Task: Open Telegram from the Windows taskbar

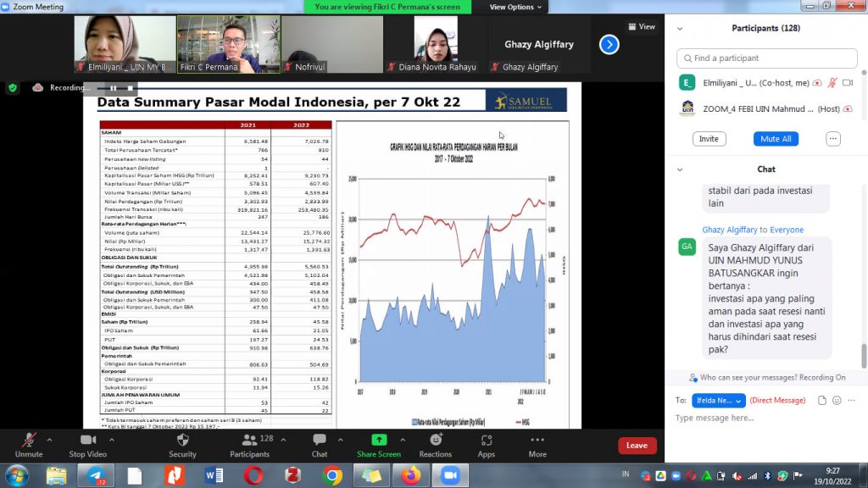Action: [x=95, y=475]
